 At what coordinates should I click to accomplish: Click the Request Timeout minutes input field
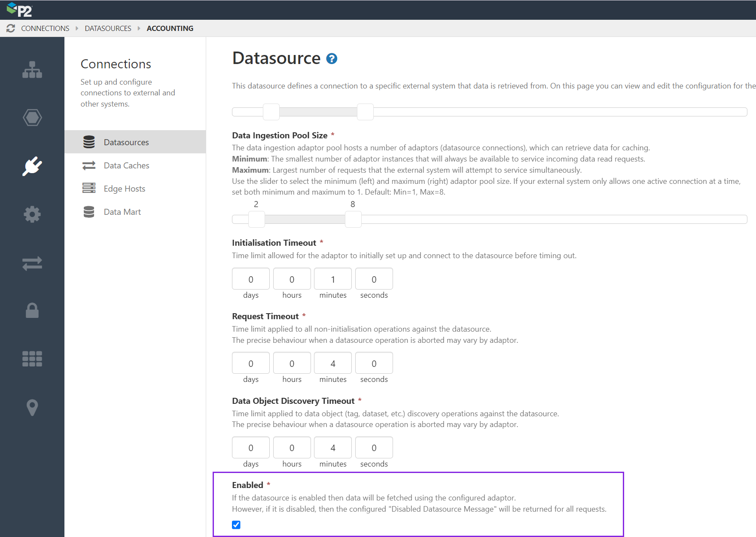332,363
